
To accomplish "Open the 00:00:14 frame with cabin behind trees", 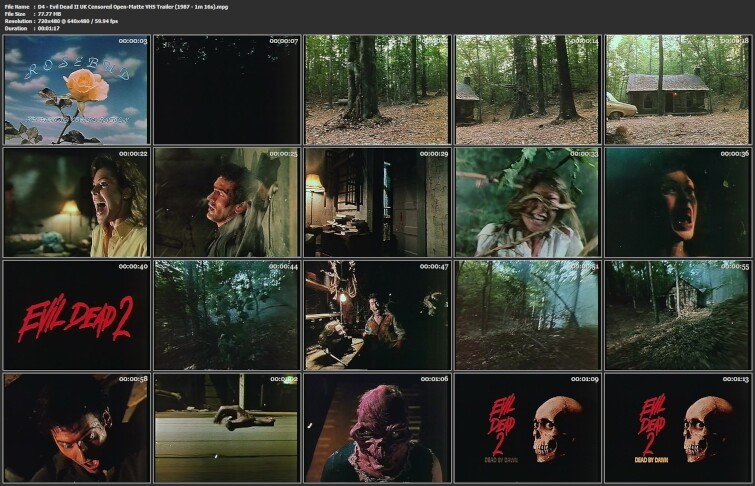I will (x=528, y=90).
